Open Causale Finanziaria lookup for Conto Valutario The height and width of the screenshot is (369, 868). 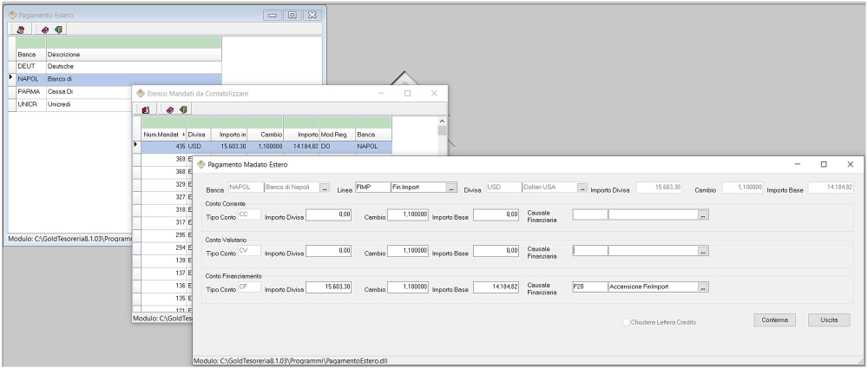pos(703,251)
